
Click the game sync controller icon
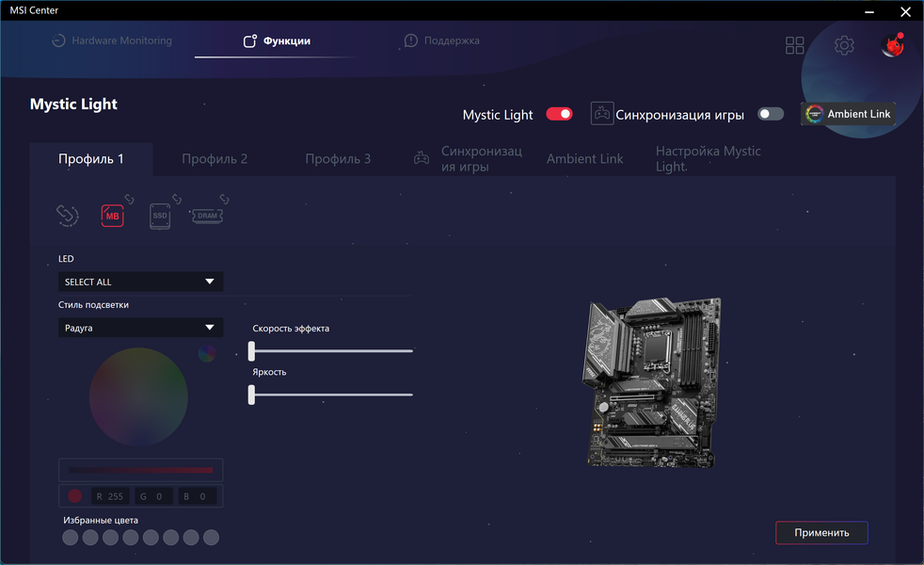click(x=601, y=113)
